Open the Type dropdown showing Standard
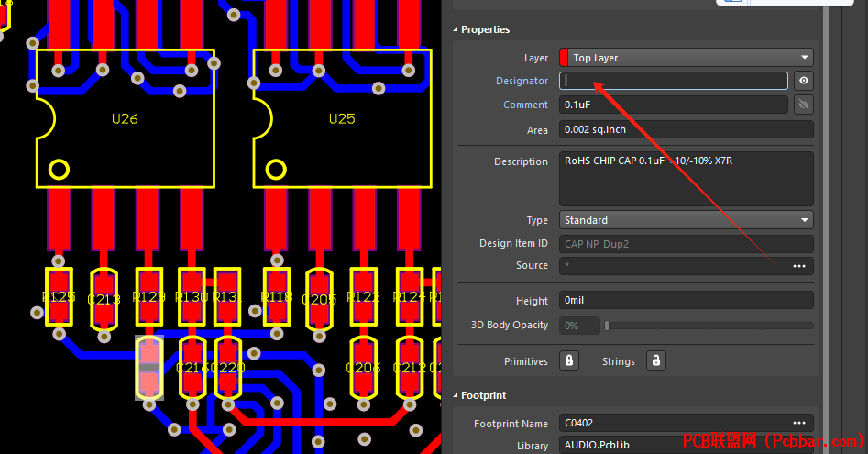This screenshot has height=454, width=868. click(686, 220)
